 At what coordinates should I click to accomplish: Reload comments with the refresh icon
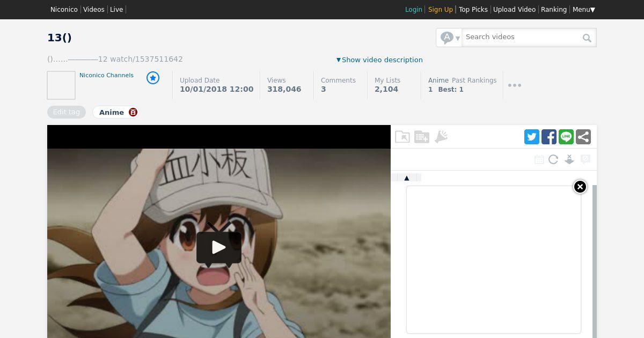553,159
